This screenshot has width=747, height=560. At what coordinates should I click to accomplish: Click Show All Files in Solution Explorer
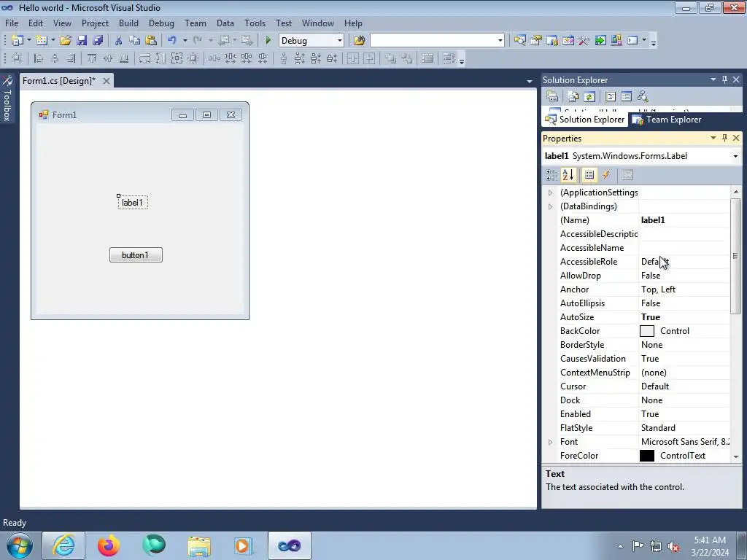click(573, 97)
